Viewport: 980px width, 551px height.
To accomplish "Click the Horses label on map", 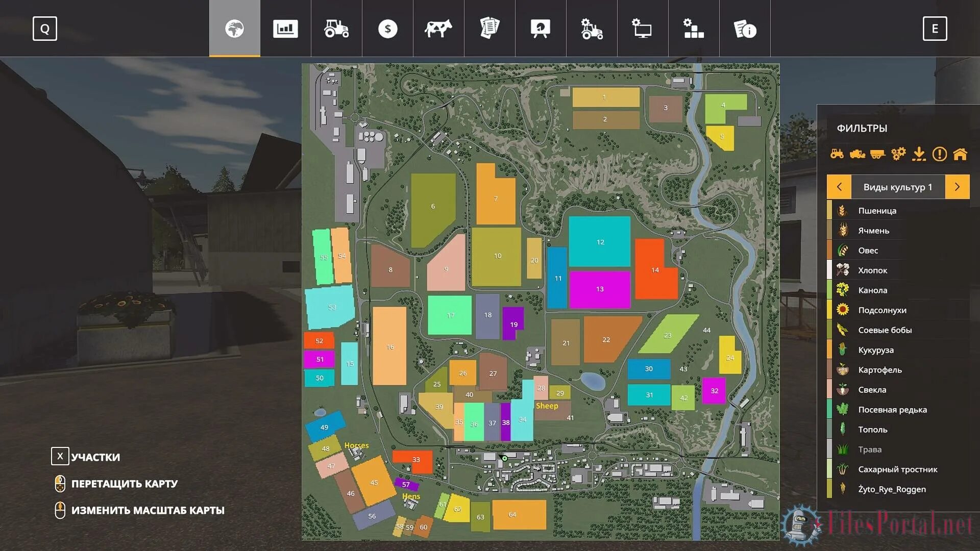I will tap(356, 445).
